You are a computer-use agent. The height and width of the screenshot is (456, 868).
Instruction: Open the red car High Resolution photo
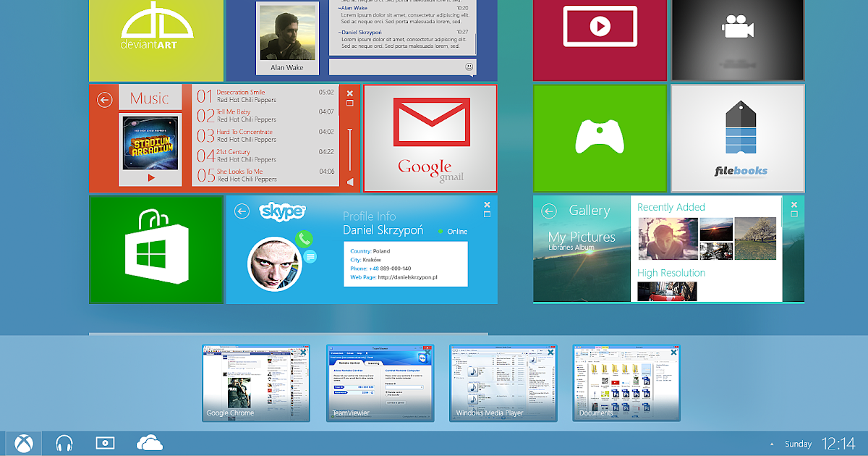(x=667, y=292)
